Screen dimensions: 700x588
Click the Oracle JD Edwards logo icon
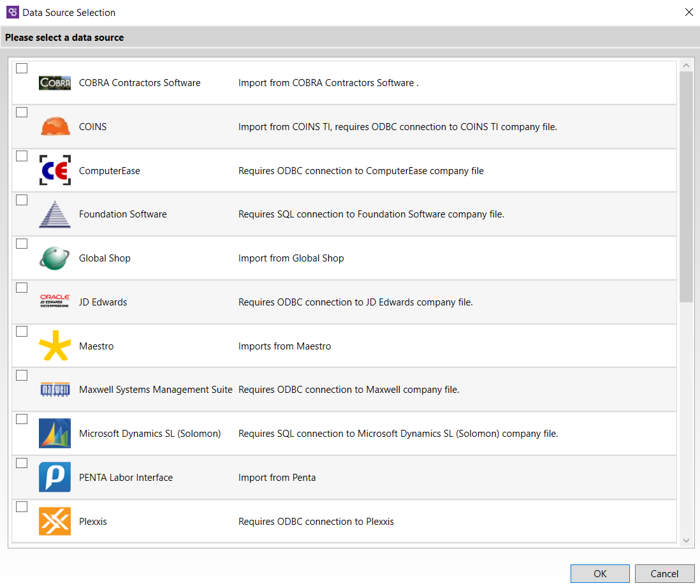pyautogui.click(x=54, y=301)
